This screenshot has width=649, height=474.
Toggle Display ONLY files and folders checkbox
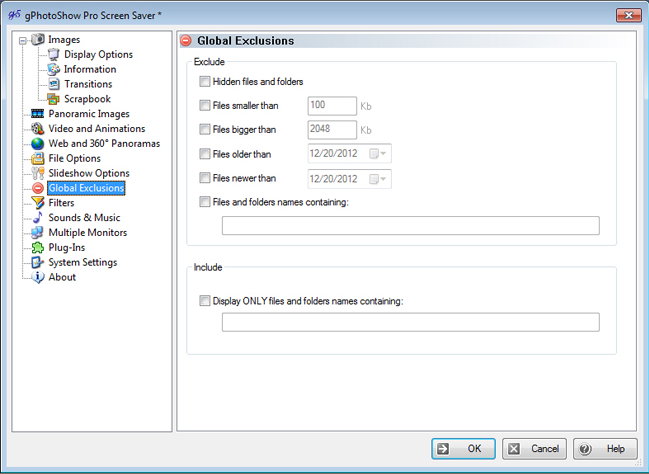(x=205, y=300)
